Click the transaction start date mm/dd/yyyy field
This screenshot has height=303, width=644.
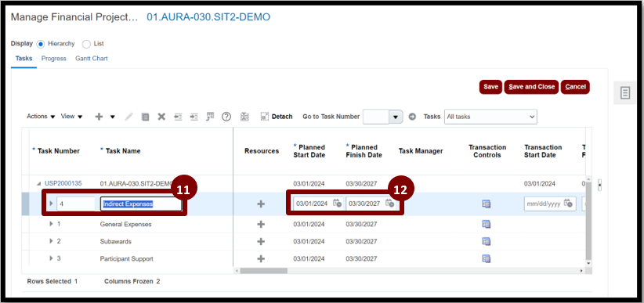(544, 204)
